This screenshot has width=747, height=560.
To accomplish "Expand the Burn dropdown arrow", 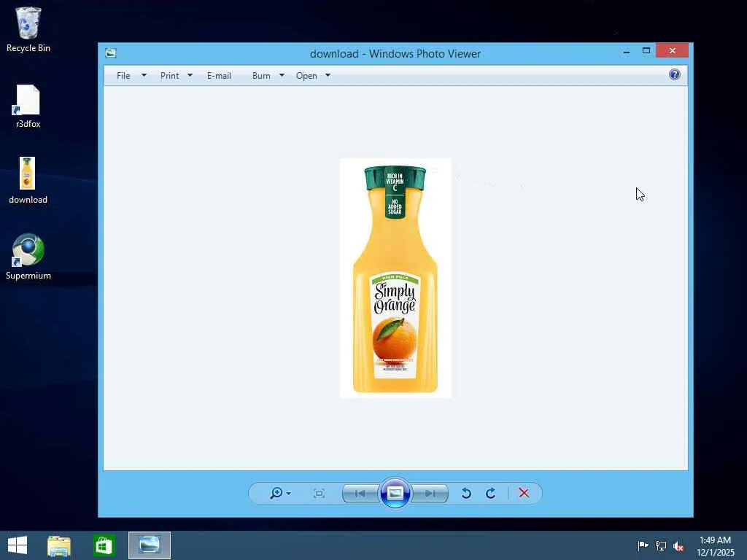I will pyautogui.click(x=282, y=75).
